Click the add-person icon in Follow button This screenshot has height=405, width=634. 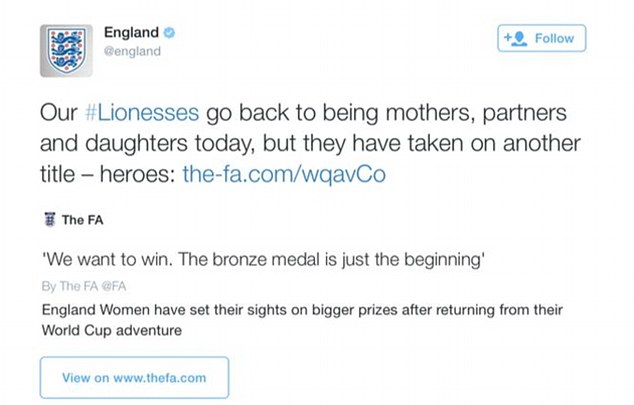[x=516, y=38]
